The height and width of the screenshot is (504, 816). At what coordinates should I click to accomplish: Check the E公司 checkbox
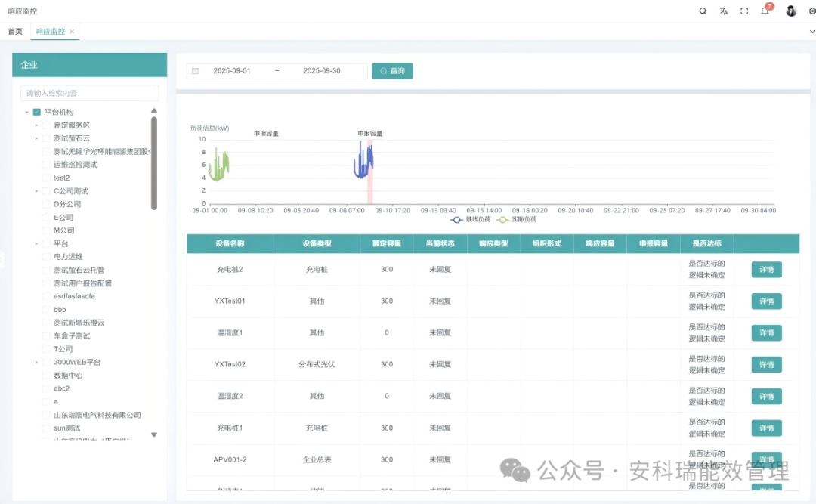coord(46,218)
